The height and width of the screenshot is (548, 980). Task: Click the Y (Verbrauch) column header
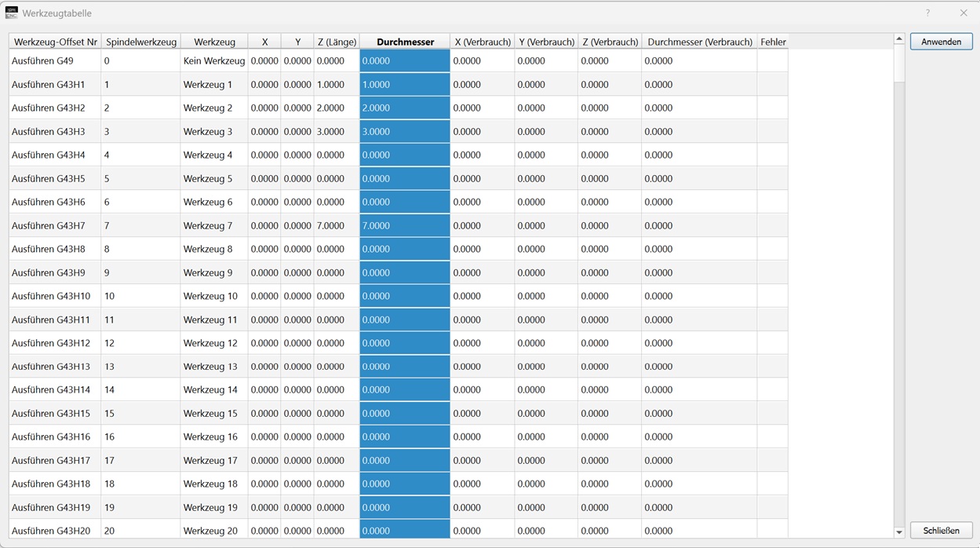pyautogui.click(x=546, y=42)
